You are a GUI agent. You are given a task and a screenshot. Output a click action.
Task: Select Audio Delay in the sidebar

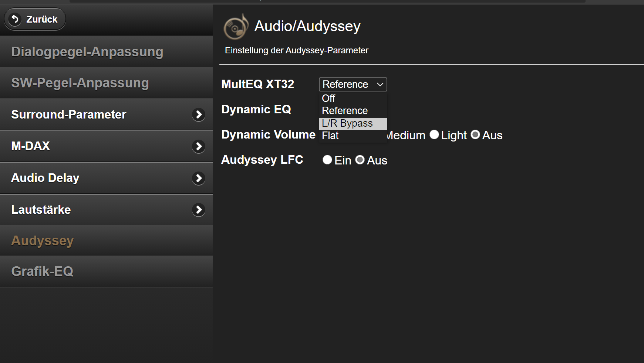click(x=106, y=178)
